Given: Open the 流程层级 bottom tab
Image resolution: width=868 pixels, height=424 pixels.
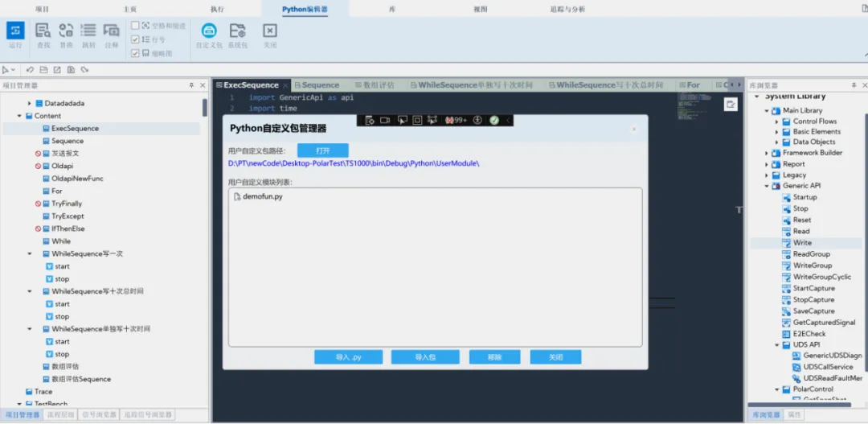Looking at the screenshot, I should (60, 414).
